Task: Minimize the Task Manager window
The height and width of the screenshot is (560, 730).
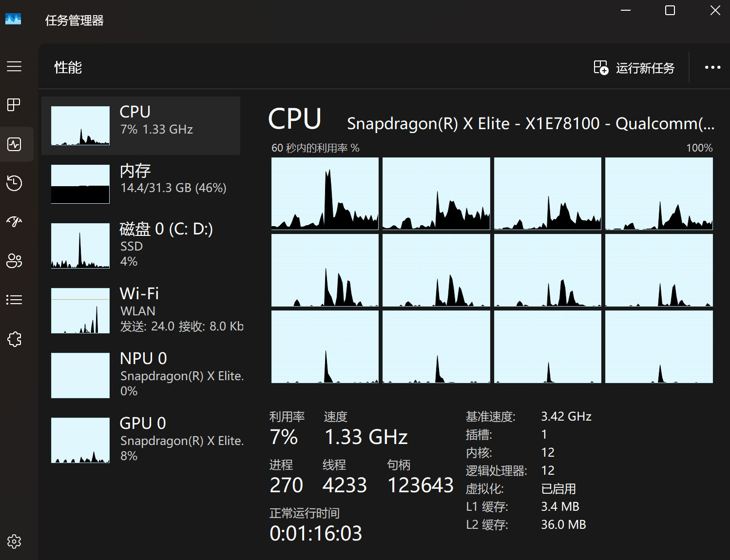Action: 626,10
